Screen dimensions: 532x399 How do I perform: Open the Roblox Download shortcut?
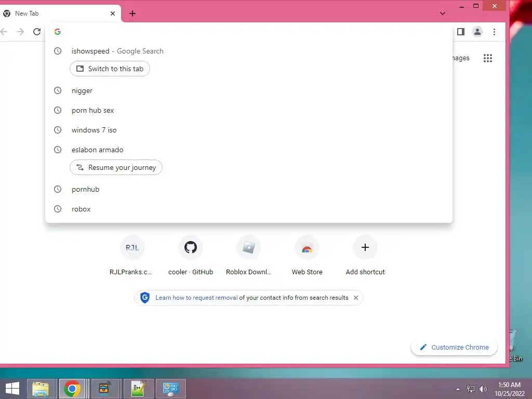(x=249, y=256)
